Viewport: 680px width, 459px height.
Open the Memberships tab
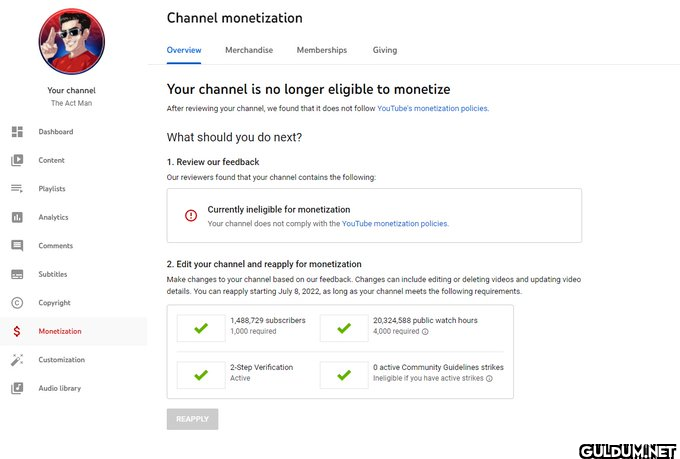[x=322, y=50]
